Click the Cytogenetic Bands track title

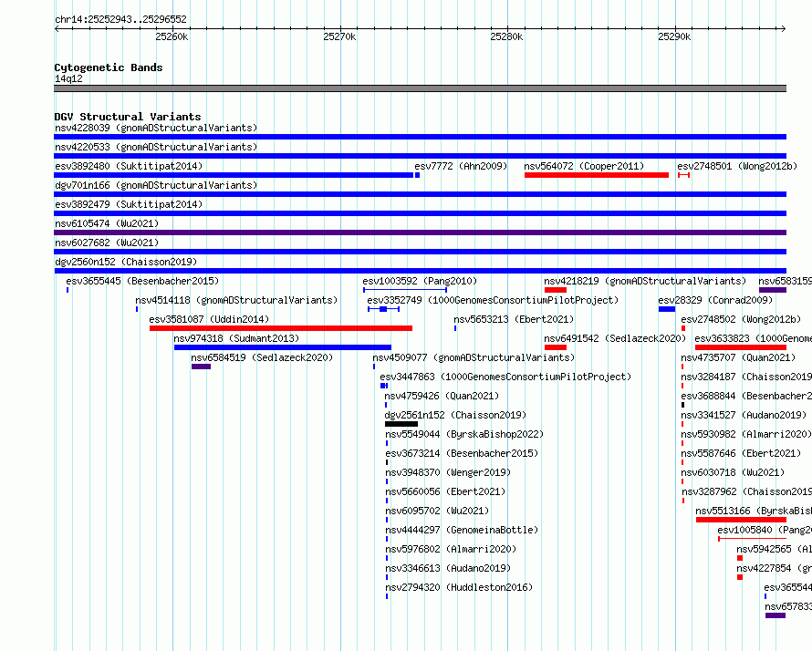(109, 67)
